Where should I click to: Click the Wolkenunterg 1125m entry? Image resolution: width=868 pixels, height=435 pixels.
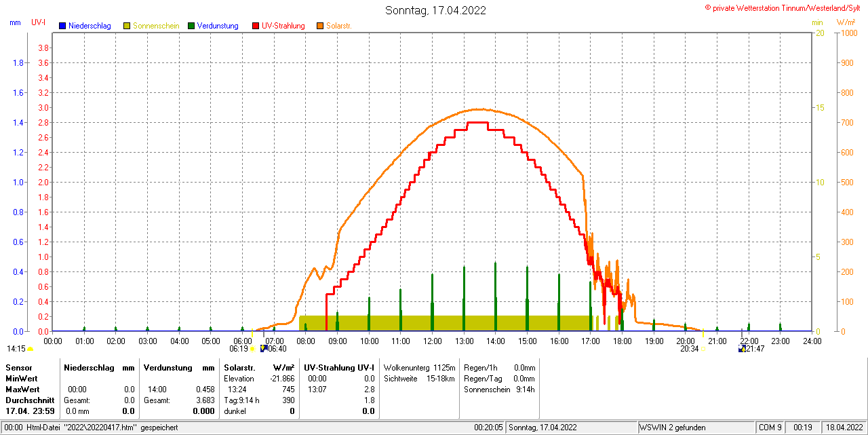pos(419,368)
